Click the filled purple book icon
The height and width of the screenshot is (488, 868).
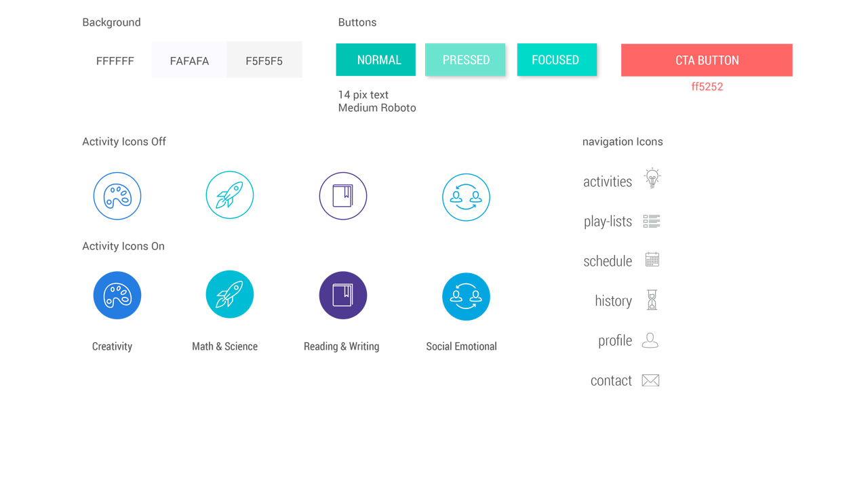pyautogui.click(x=343, y=296)
